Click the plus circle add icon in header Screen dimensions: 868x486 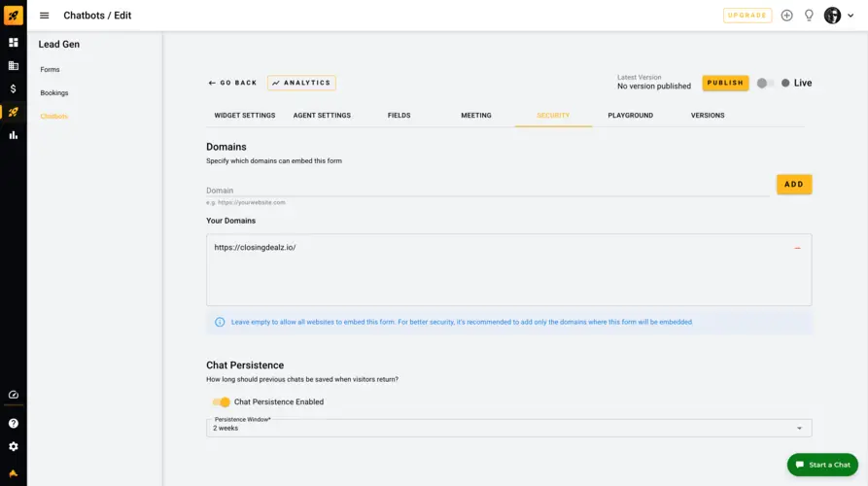pyautogui.click(x=786, y=16)
